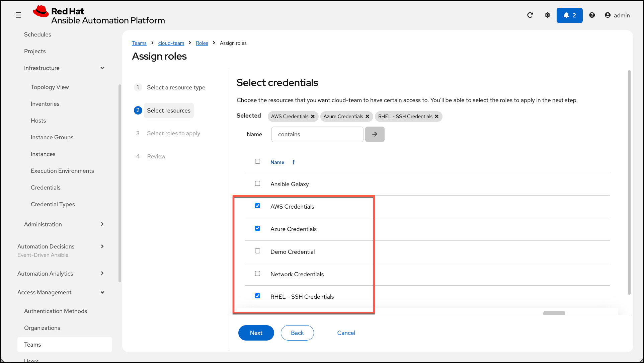The height and width of the screenshot is (363, 644).
Task: Go to step 3 Select roles to apply
Action: pos(173,133)
